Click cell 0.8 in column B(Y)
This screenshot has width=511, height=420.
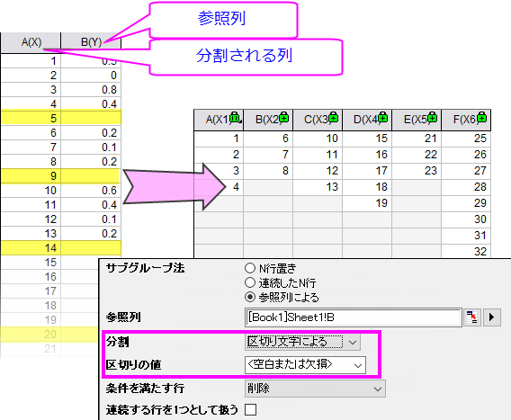pos(91,90)
